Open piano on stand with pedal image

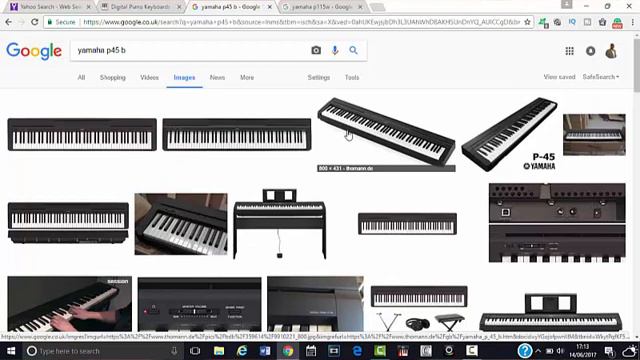tap(280, 224)
